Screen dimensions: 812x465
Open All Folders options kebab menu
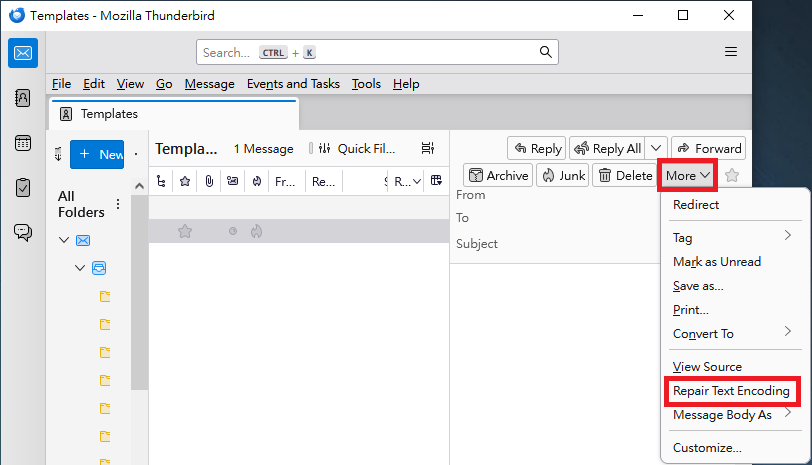(118, 204)
